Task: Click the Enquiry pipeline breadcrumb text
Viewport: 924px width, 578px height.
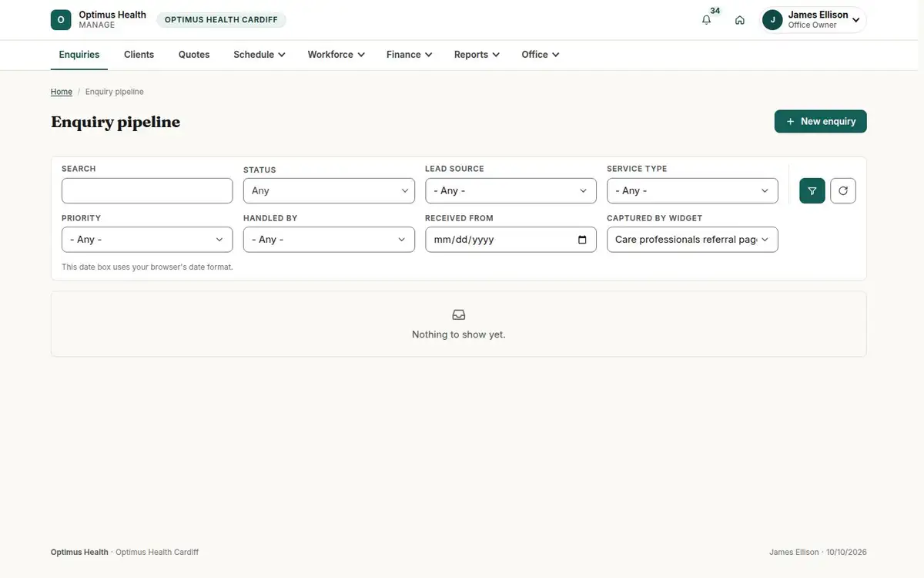Action: pos(114,92)
